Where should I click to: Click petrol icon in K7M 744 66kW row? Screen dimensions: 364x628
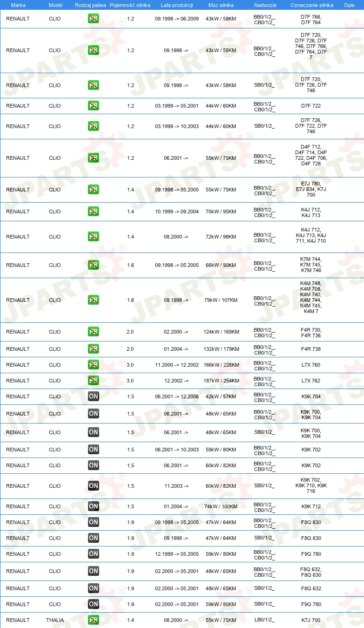(x=94, y=265)
